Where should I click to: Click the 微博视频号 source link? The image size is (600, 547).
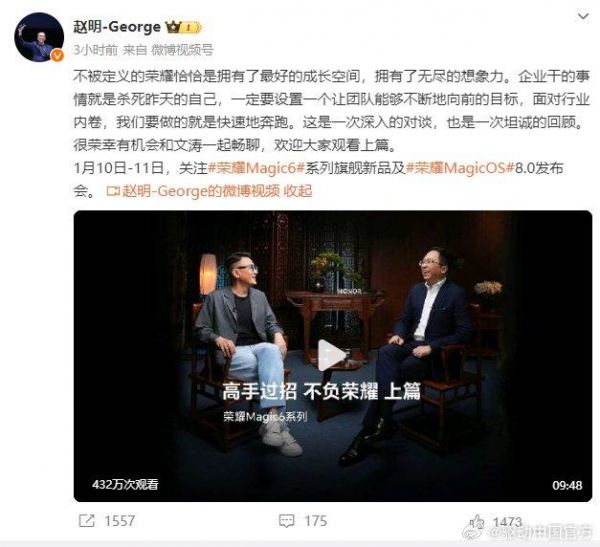pyautogui.click(x=182, y=50)
